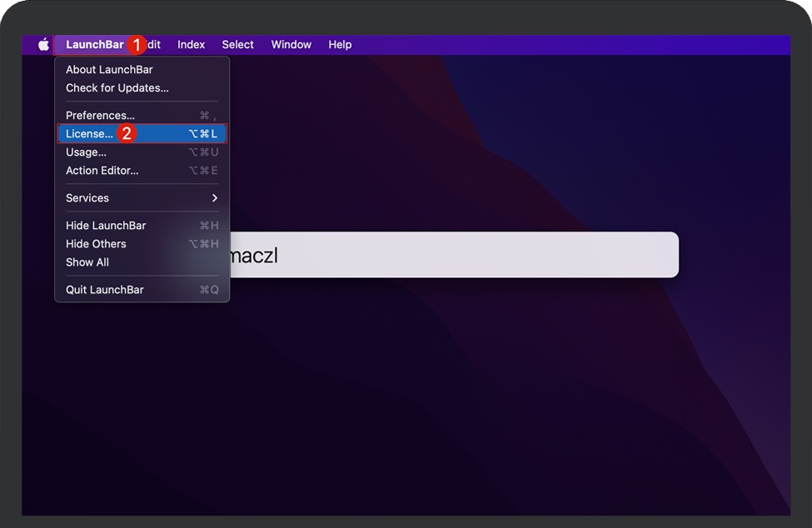Image resolution: width=812 pixels, height=528 pixels.
Task: Click the Services submenu chevron arrow
Action: click(214, 198)
